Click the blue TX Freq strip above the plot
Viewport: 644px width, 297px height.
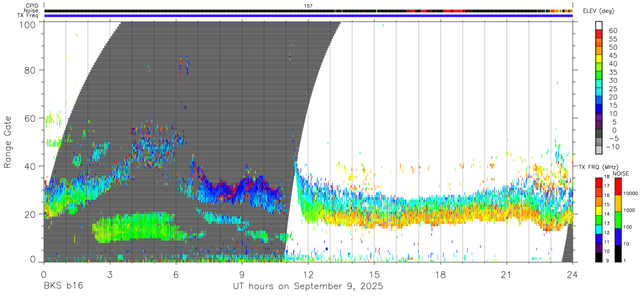308,16
